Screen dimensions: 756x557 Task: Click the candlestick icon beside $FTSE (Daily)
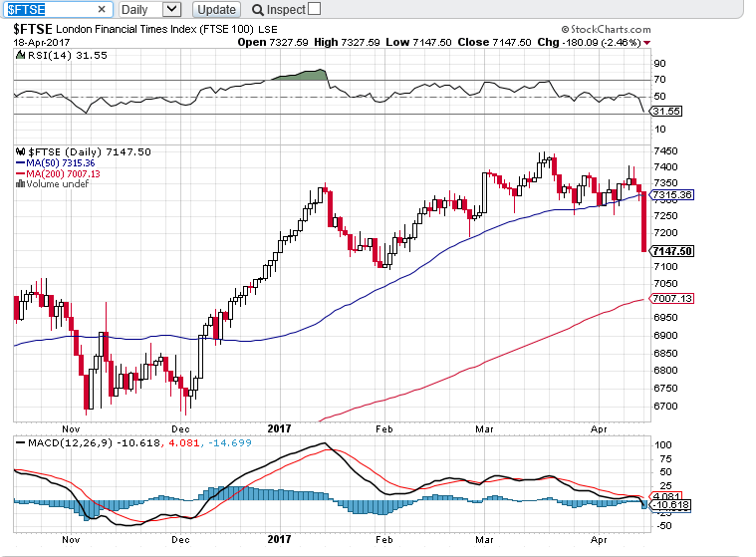[20, 151]
